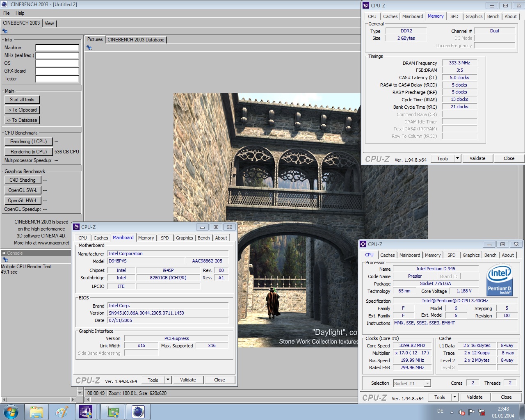This screenshot has width=525, height=420.
Task: Run the OpenGL SW-L test
Action: pyautogui.click(x=23, y=190)
